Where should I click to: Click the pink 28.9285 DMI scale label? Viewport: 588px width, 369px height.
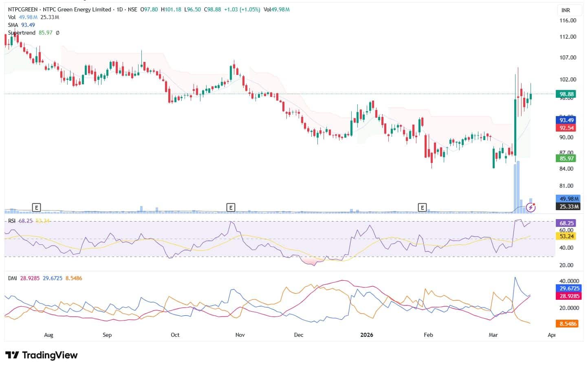coord(569,296)
